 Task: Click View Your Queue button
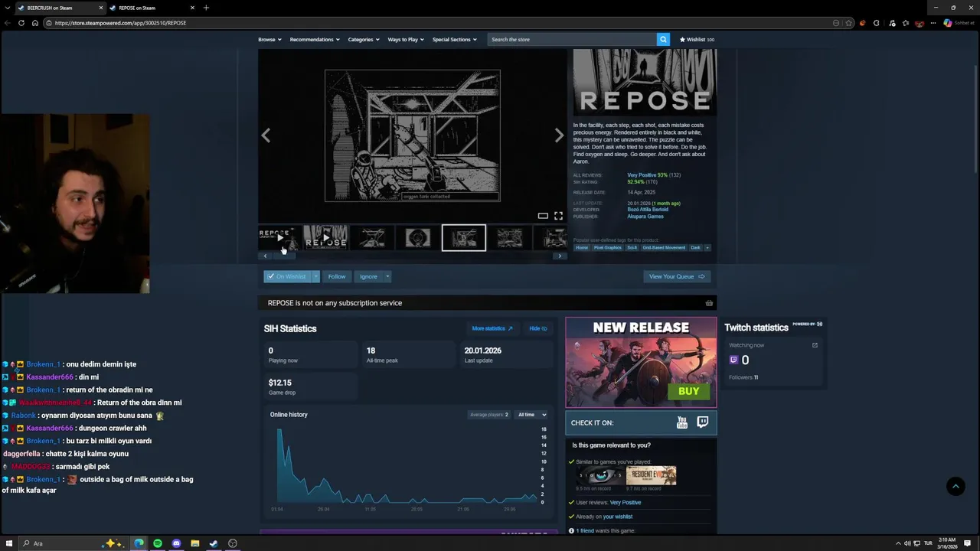click(677, 276)
